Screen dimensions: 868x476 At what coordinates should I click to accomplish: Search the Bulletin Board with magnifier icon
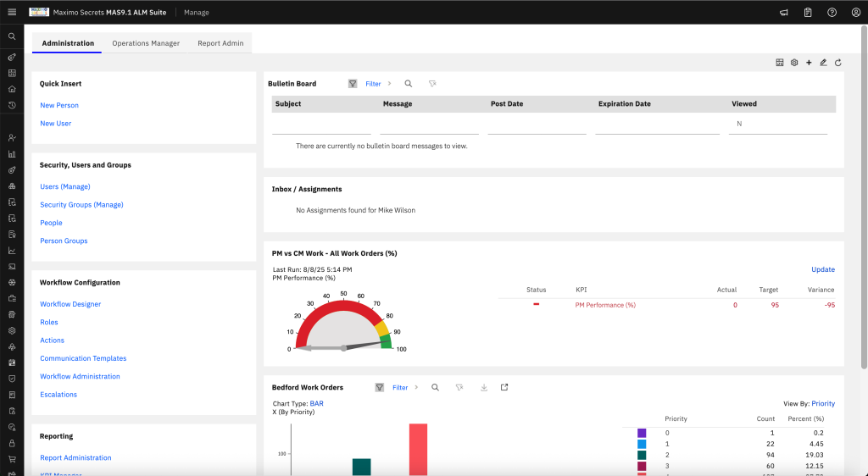click(x=408, y=84)
